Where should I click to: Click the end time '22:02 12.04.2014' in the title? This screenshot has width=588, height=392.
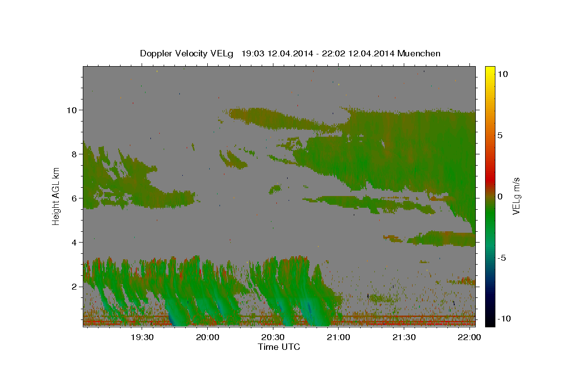359,53
